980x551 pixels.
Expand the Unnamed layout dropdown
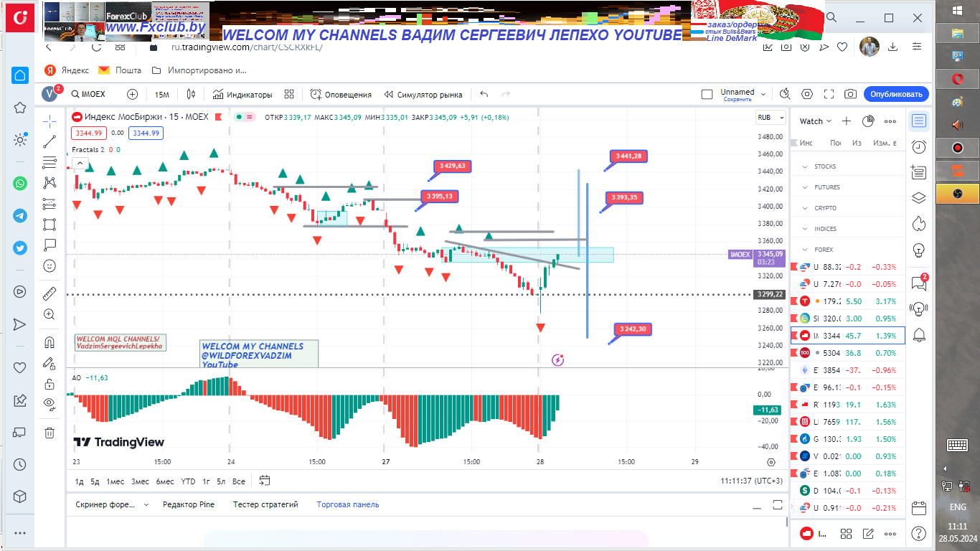click(763, 94)
